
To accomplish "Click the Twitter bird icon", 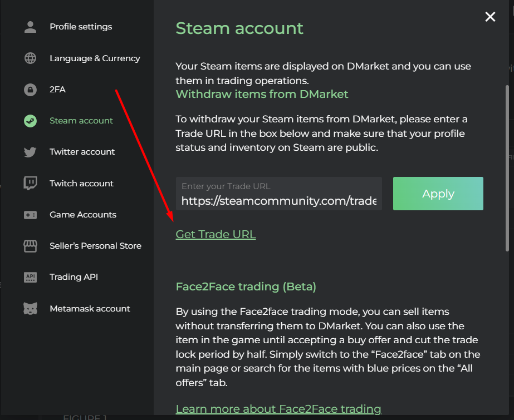I will (x=30, y=151).
